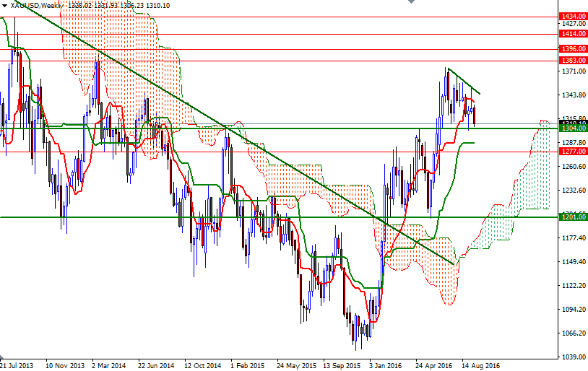Click the 1304.00 green level label
588x371 pixels.
tap(573, 128)
